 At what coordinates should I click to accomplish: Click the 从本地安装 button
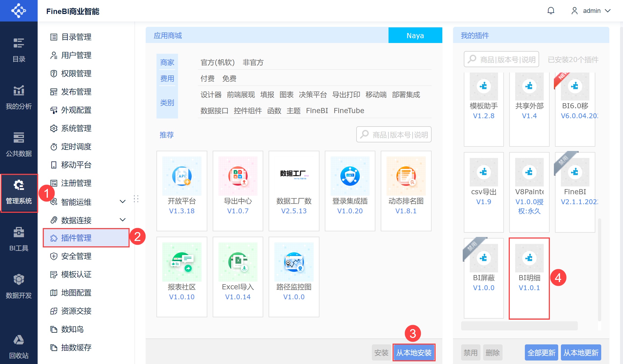pyautogui.click(x=414, y=352)
